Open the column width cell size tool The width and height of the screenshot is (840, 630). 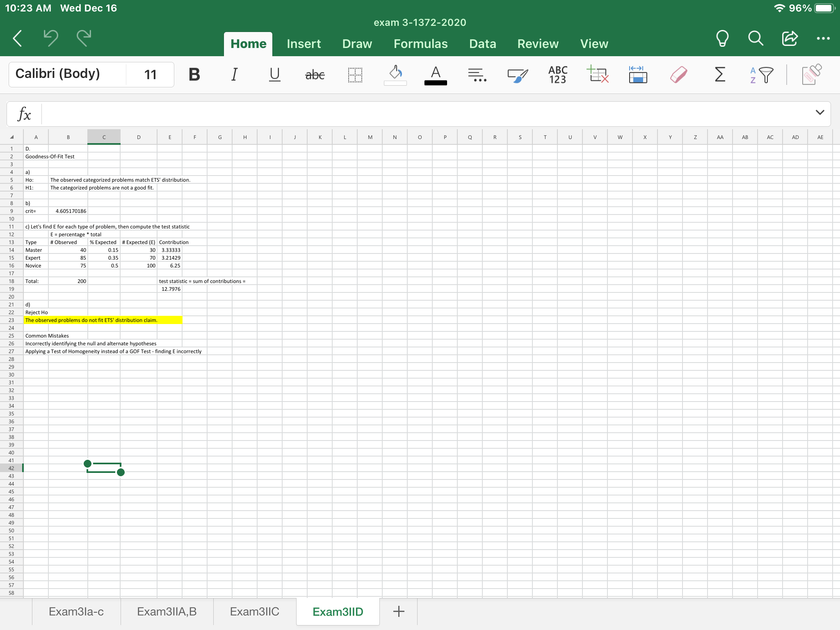click(x=638, y=75)
